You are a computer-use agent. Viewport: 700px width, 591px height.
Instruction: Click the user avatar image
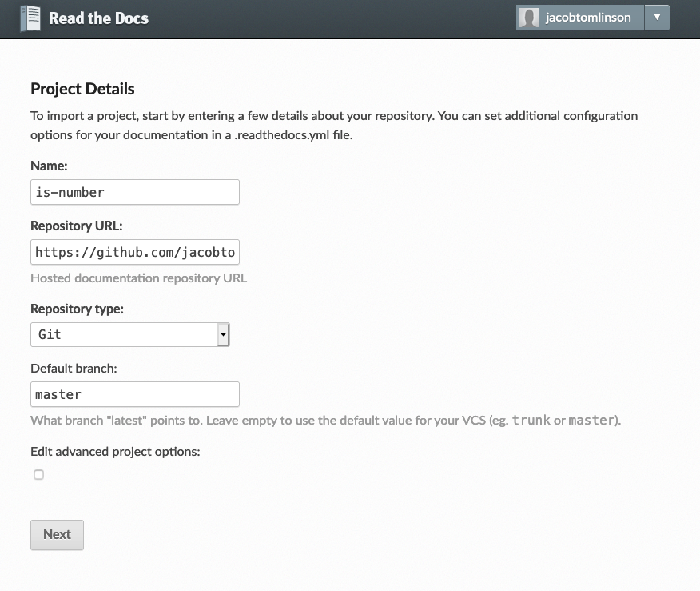click(x=528, y=18)
